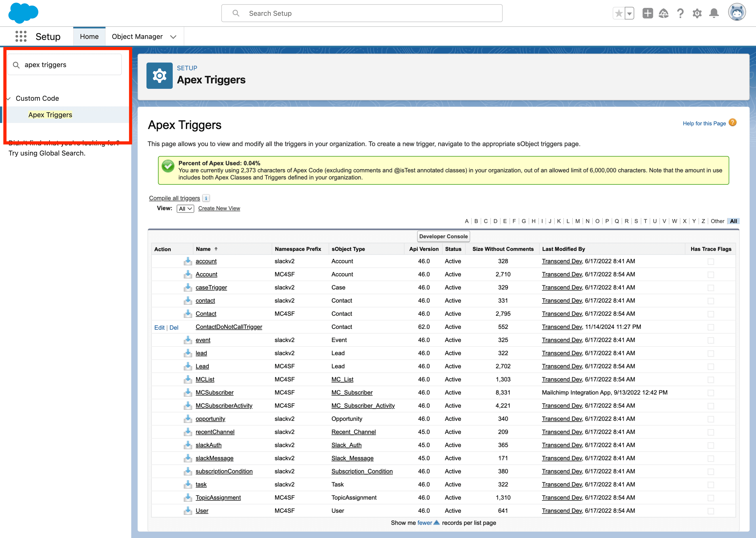Image resolution: width=756 pixels, height=538 pixels.
Task: Download the slackAuth trigger
Action: [x=188, y=445]
